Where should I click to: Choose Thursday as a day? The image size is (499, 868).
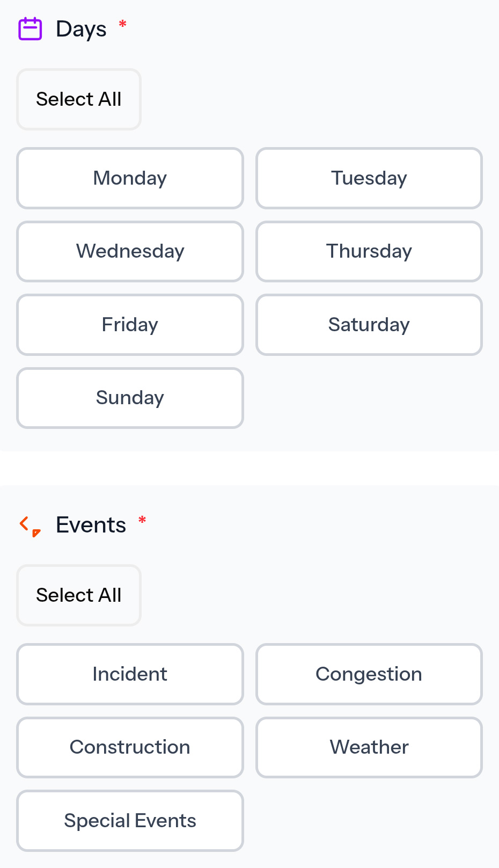pyautogui.click(x=369, y=251)
